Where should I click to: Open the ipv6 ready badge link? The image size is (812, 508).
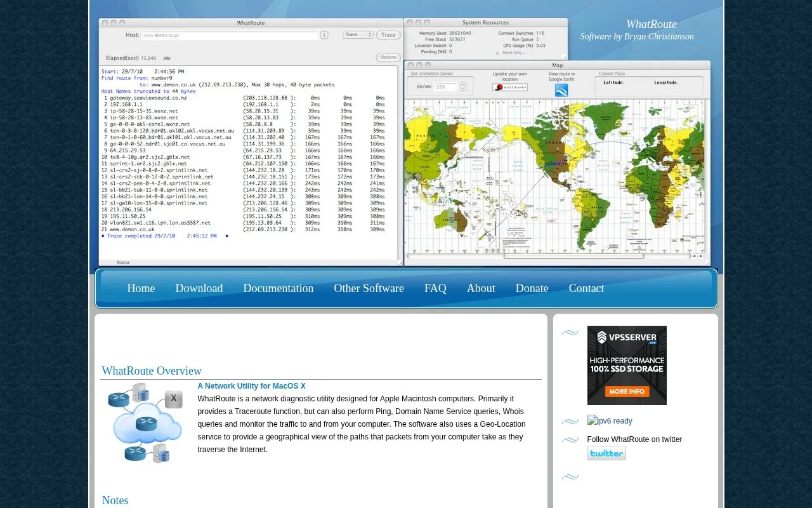click(610, 421)
